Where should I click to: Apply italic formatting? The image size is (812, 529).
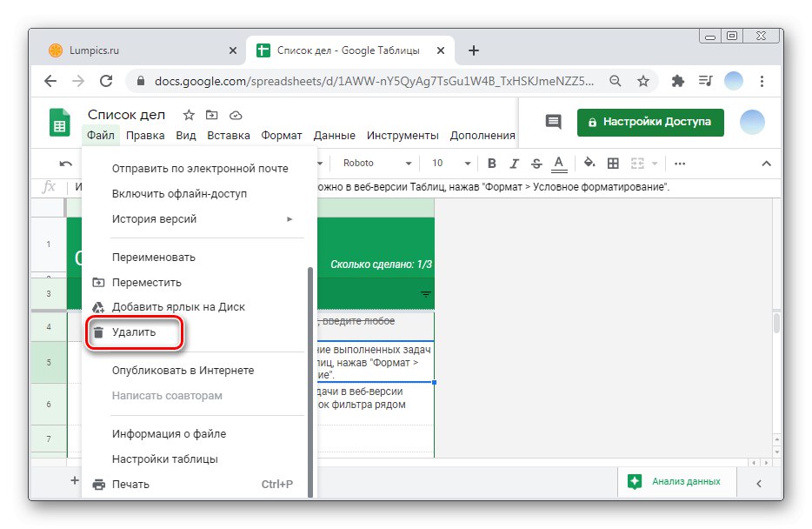[514, 164]
